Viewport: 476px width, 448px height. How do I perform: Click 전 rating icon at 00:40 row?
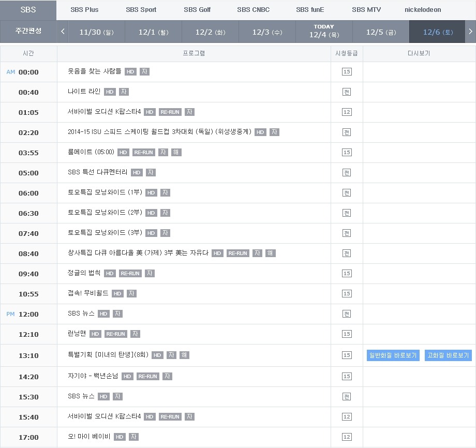347,92
